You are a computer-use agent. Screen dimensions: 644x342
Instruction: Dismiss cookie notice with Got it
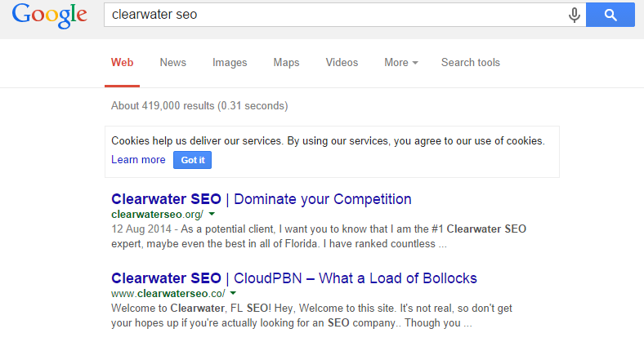click(x=193, y=160)
